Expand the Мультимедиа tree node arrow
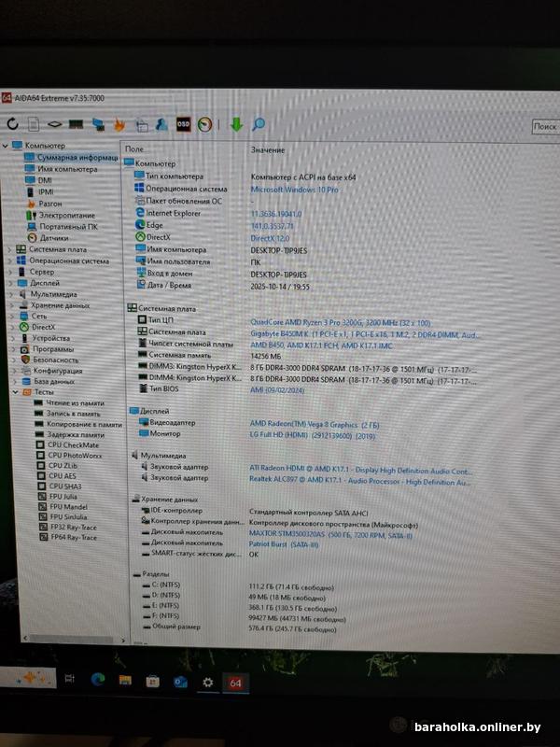Screen dimensions: 560x747 click(x=11, y=294)
